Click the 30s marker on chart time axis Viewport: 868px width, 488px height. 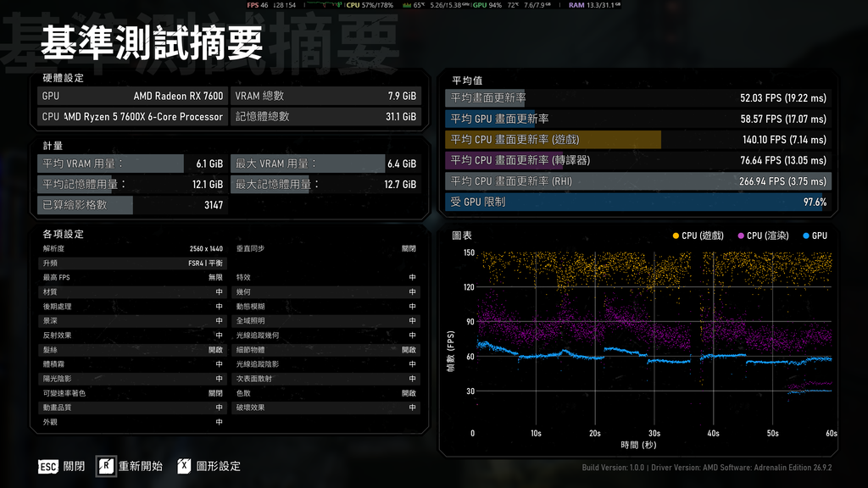point(654,434)
